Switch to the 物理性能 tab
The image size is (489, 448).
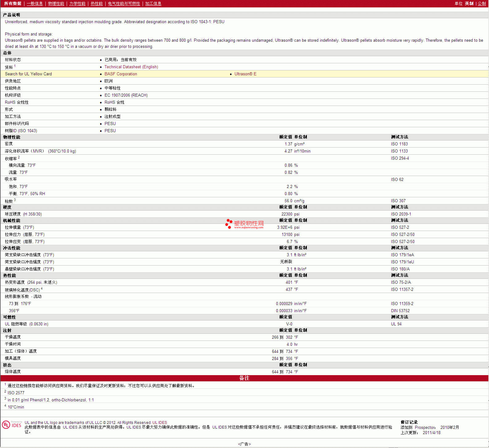(x=56, y=4)
